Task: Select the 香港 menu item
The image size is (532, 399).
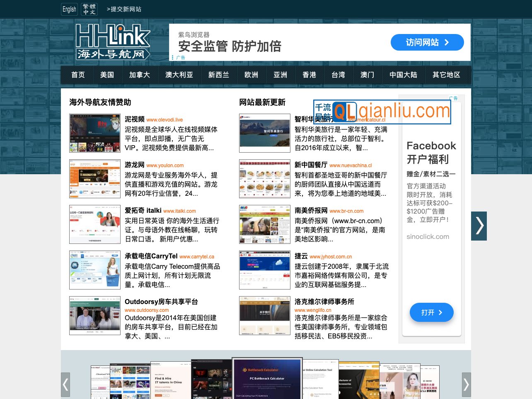Action: (309, 75)
